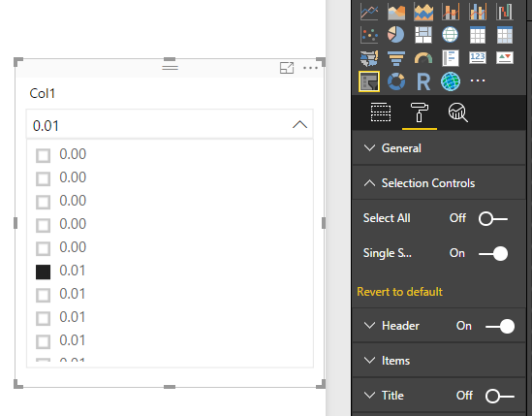532x416 pixels.
Task: Select the map globe visual
Action: point(451,35)
